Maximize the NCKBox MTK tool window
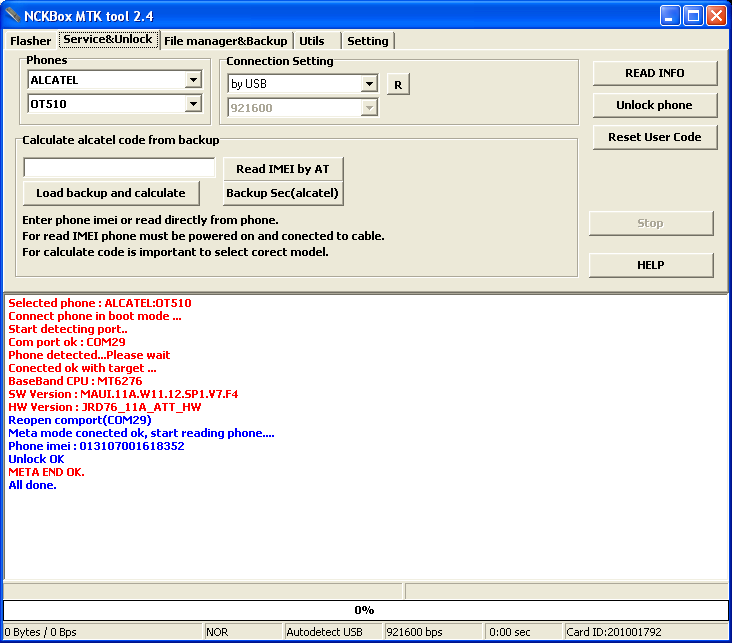The image size is (732, 643). [693, 16]
